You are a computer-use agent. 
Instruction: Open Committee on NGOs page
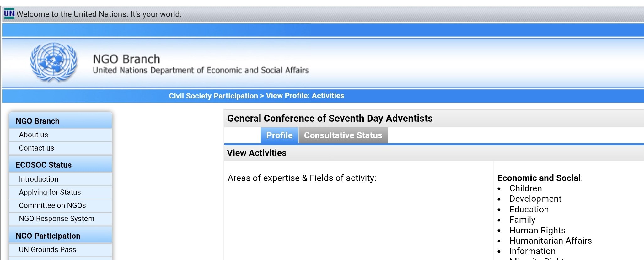[x=52, y=205]
